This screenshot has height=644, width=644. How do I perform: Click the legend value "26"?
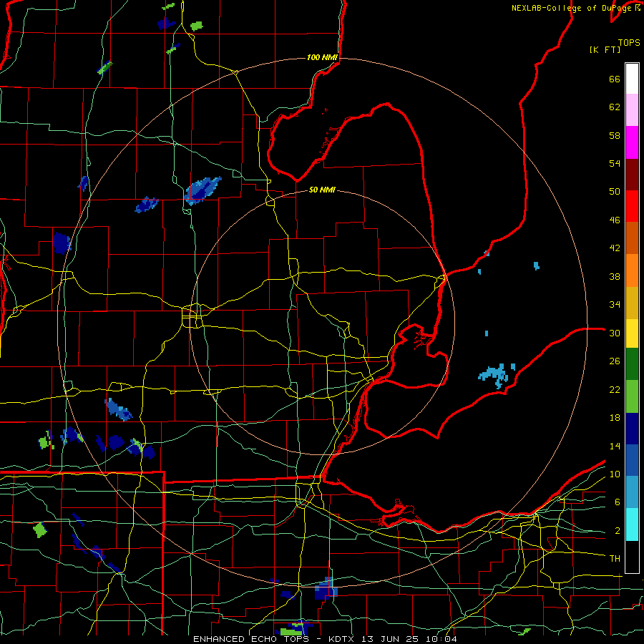tap(615, 361)
